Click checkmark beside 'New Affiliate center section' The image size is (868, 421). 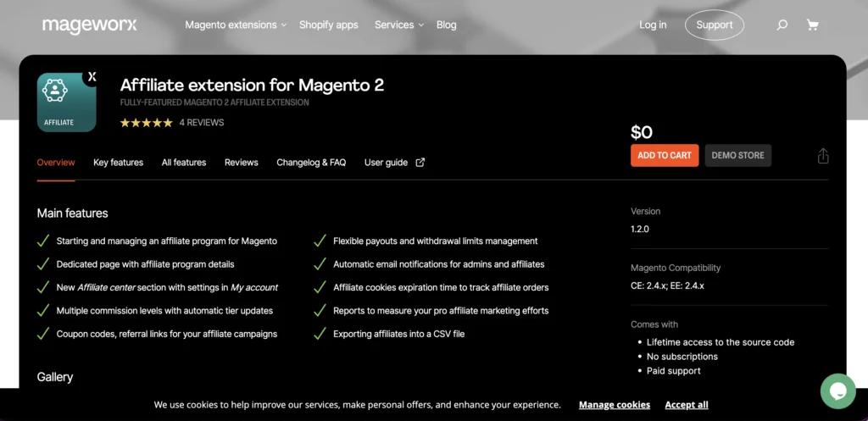[x=43, y=288]
